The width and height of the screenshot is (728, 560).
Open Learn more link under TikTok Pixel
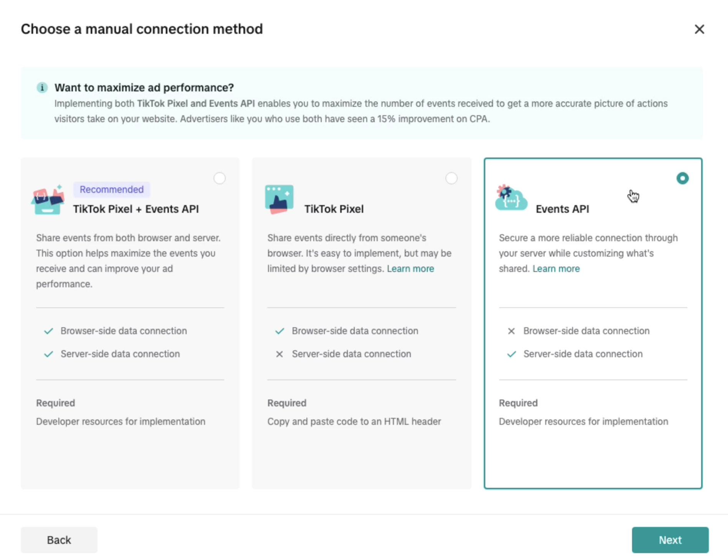click(410, 269)
